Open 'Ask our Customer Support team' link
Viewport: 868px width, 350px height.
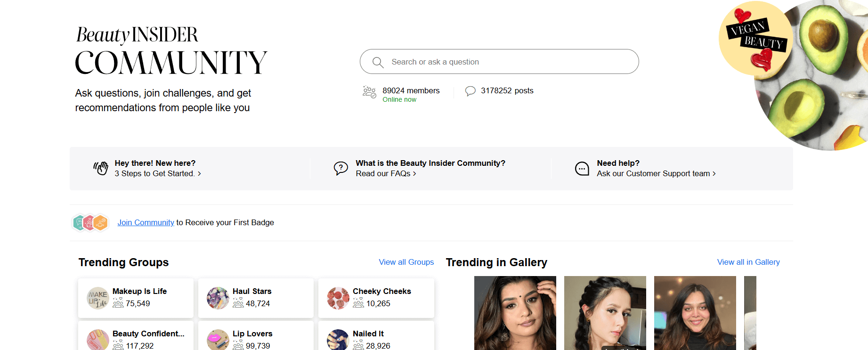pos(656,173)
